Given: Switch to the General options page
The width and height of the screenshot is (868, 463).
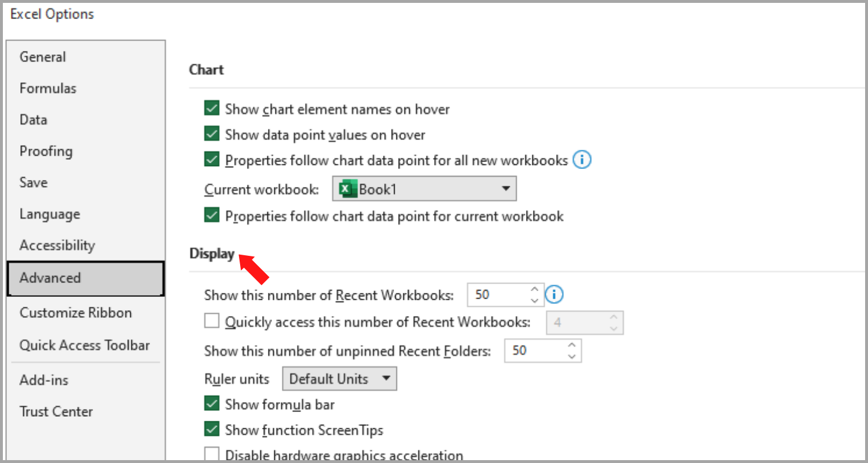Looking at the screenshot, I should (x=42, y=57).
